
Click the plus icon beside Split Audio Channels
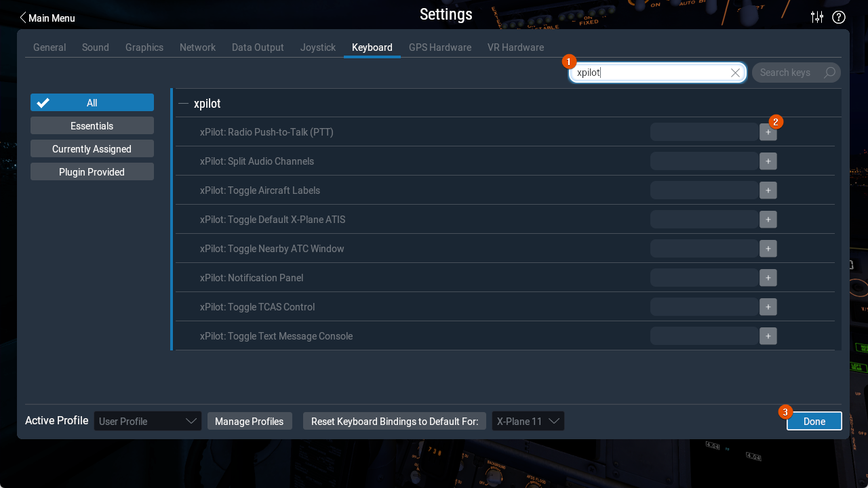768,161
